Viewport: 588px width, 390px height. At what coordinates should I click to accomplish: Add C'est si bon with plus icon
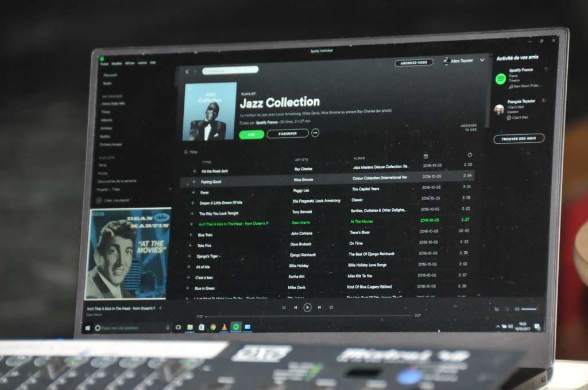click(188, 278)
